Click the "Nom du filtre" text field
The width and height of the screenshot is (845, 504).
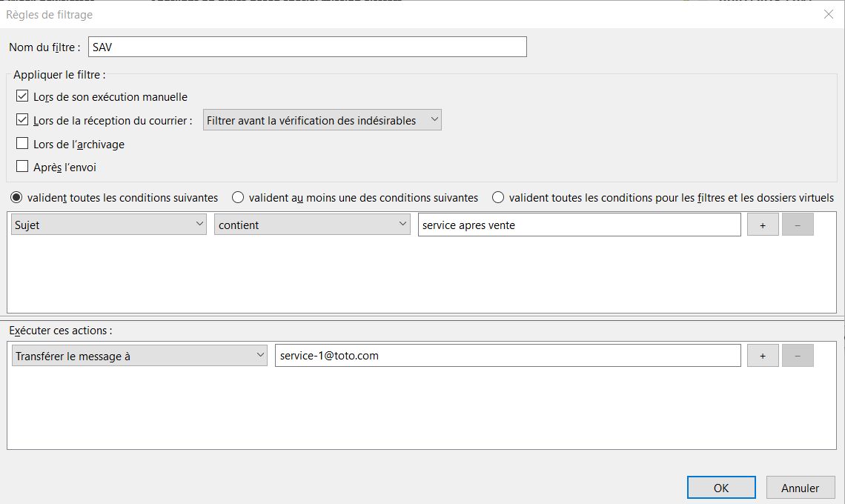(x=307, y=47)
